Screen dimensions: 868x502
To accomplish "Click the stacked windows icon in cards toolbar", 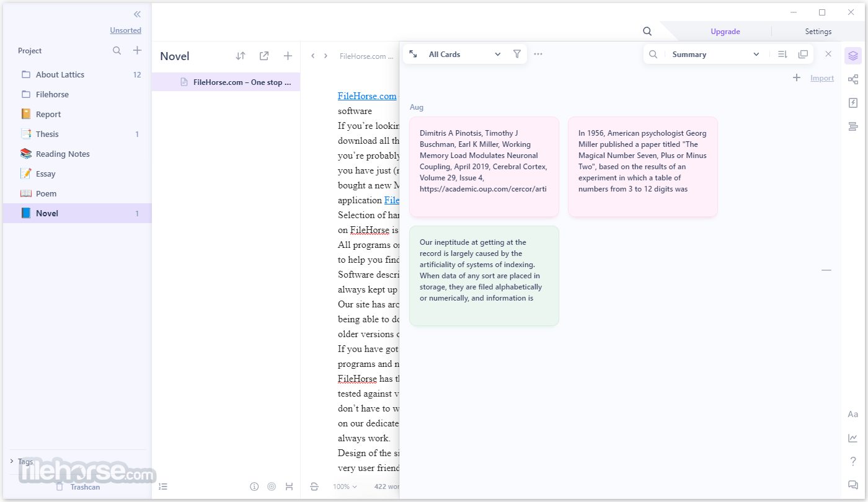I will (x=803, y=55).
